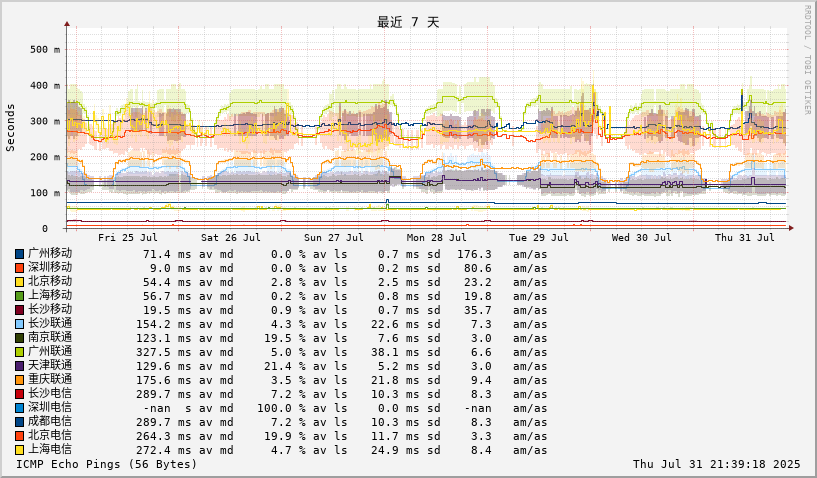Click the Sun 27 Jul date label
The height and width of the screenshot is (478, 817).
333,238
